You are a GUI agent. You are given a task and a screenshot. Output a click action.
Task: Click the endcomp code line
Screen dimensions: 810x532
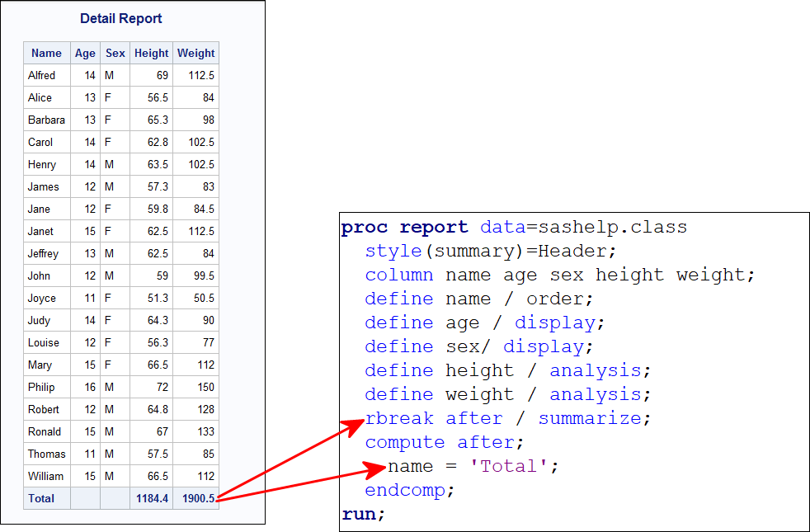(x=410, y=490)
